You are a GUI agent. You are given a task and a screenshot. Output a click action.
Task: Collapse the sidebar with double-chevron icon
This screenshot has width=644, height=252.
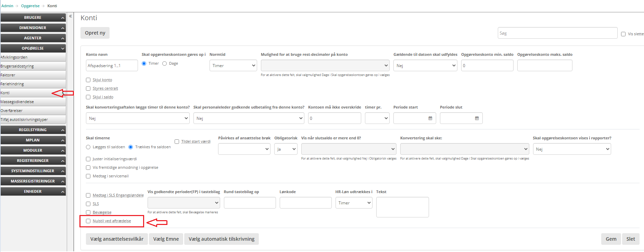tap(71, 16)
